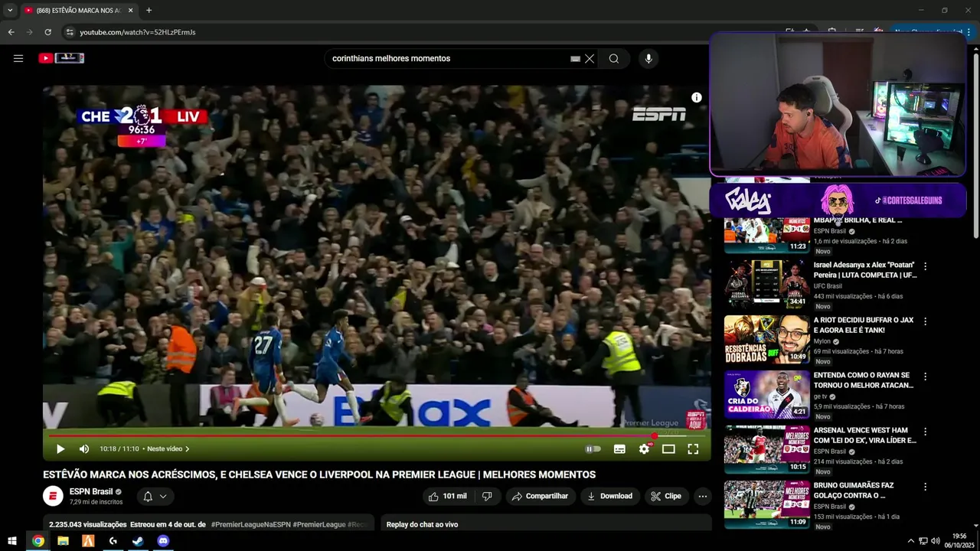Show hidden system tray icons

pos(910,541)
